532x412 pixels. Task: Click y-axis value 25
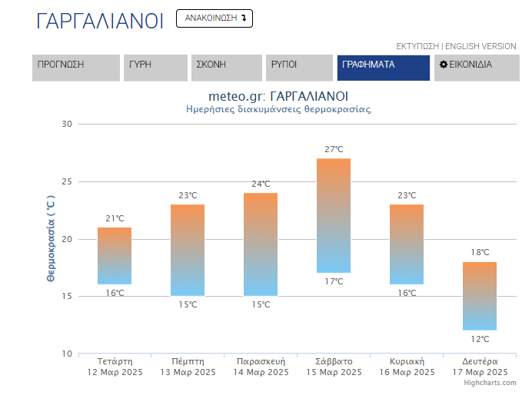[x=67, y=181]
